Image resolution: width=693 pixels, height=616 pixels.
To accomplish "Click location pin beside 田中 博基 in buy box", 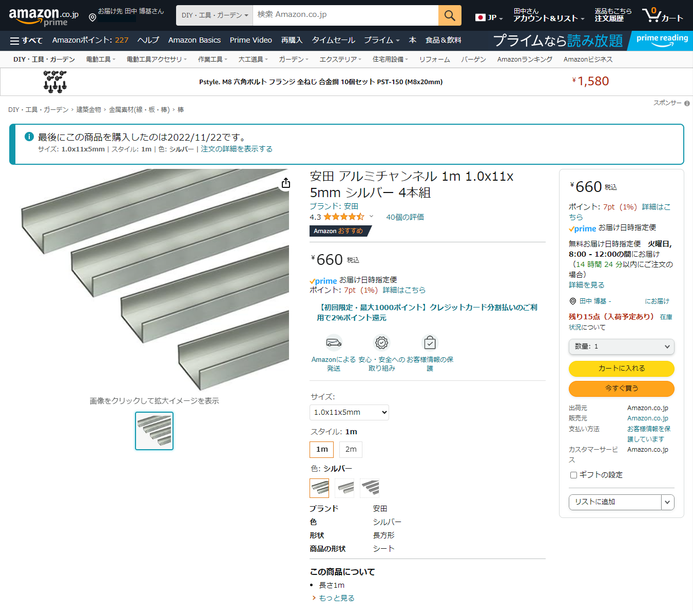I will tap(573, 301).
